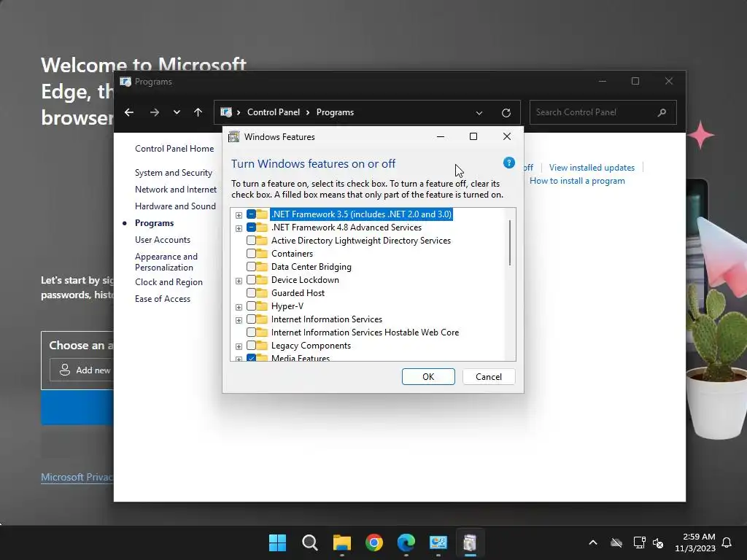
Task: Cancel the Windows Features dialog
Action: point(488,377)
